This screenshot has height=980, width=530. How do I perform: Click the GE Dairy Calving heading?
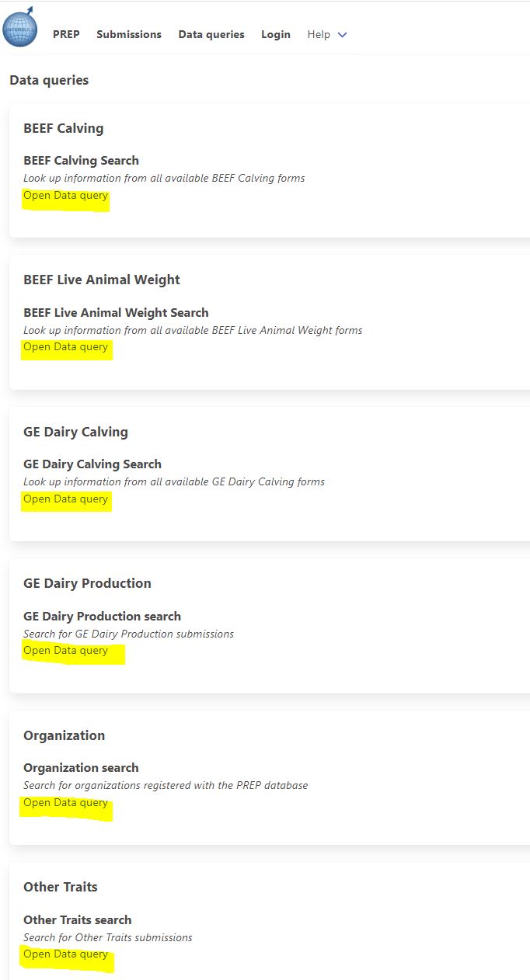click(x=75, y=432)
